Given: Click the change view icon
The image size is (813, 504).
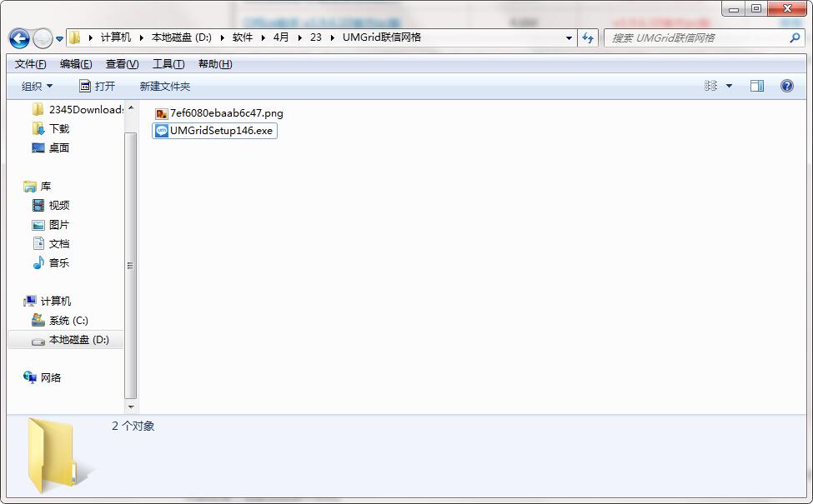Looking at the screenshot, I should [711, 86].
